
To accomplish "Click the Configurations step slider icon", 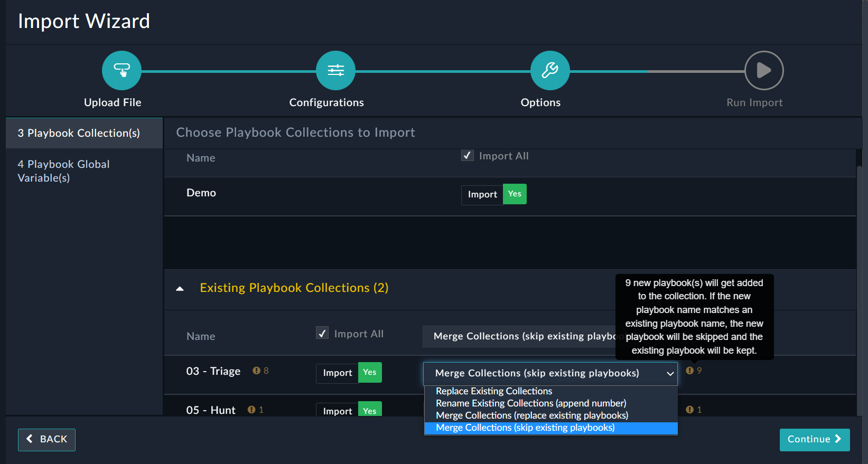I will 335,70.
